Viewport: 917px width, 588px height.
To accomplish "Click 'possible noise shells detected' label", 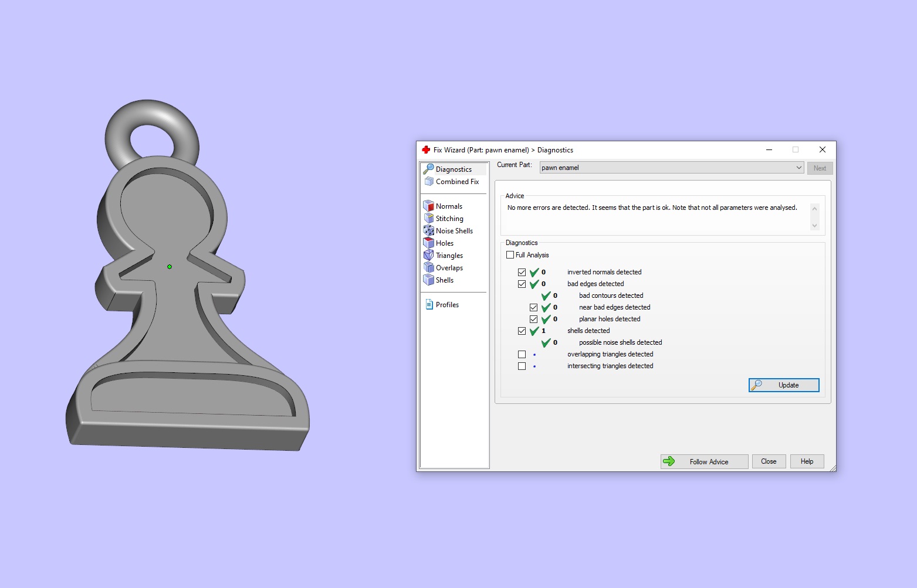I will (620, 342).
